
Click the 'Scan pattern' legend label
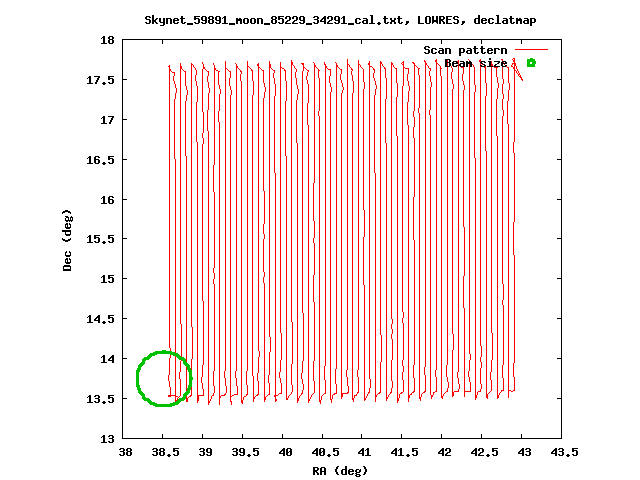pos(465,50)
